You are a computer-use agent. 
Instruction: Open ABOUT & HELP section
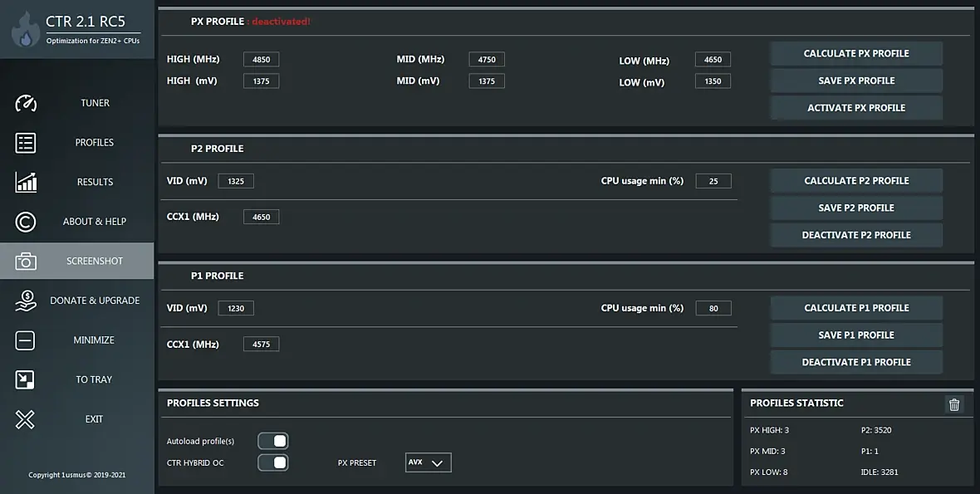95,221
